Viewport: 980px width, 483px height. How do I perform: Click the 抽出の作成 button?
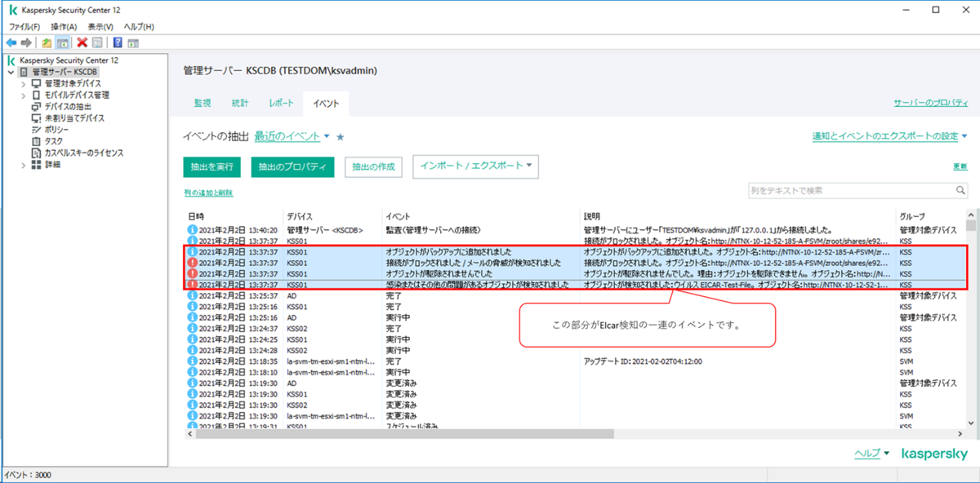coord(374,166)
